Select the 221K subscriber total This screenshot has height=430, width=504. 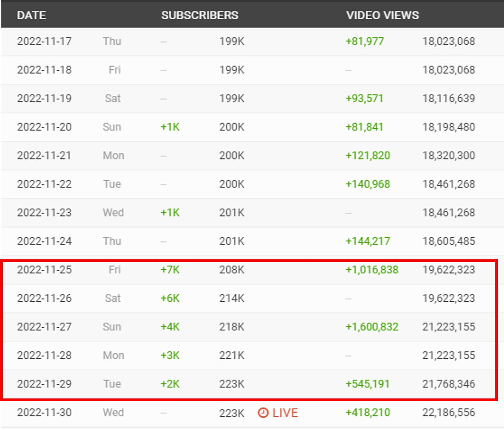(x=232, y=356)
